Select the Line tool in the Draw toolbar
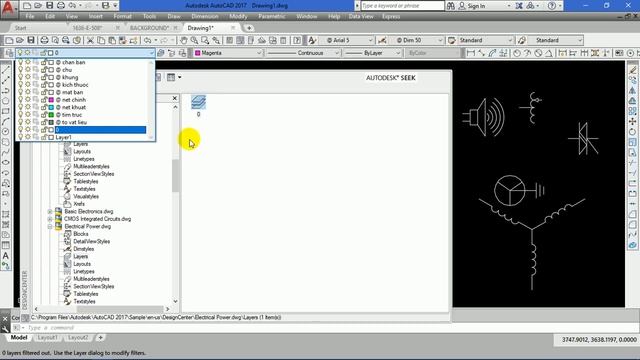 pos(6,70)
